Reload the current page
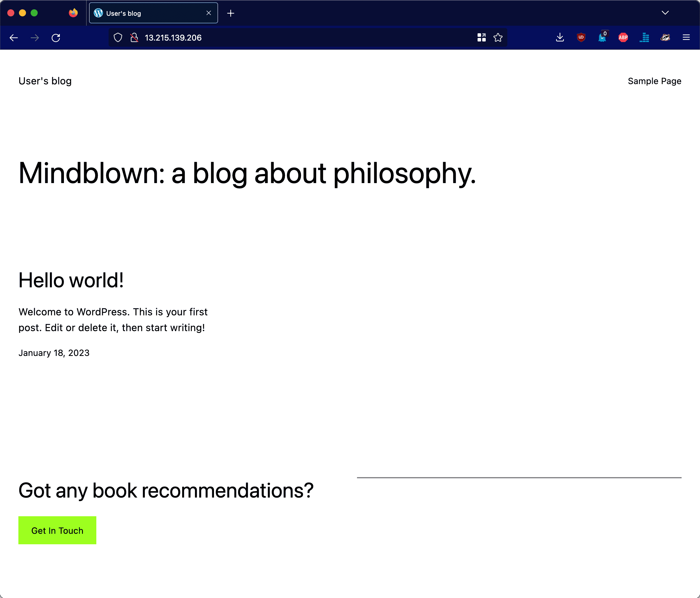The width and height of the screenshot is (700, 598). [56, 37]
